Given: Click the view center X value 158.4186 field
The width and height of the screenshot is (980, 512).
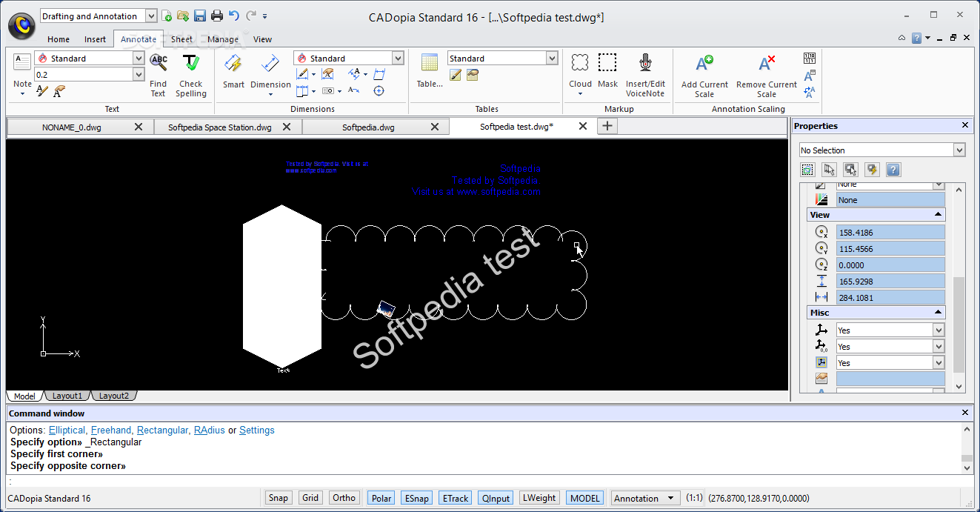Looking at the screenshot, I should 890,233.
